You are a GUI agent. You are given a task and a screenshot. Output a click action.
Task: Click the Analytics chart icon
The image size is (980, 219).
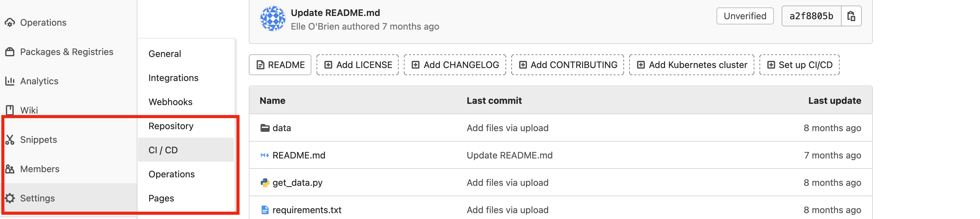pyautogui.click(x=10, y=81)
